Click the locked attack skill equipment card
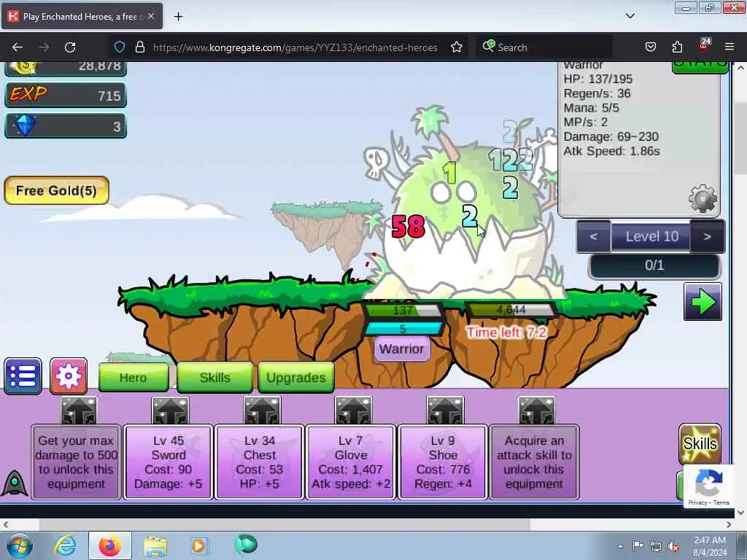Viewport: 747px width, 560px height. (x=534, y=462)
